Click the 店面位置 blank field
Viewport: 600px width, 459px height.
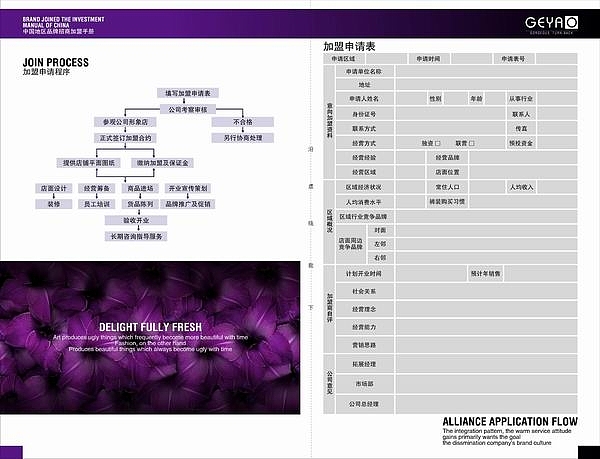click(523, 172)
